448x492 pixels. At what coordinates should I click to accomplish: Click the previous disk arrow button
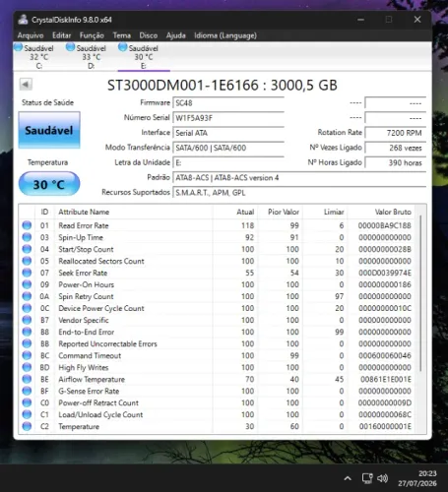pyautogui.click(x=26, y=85)
